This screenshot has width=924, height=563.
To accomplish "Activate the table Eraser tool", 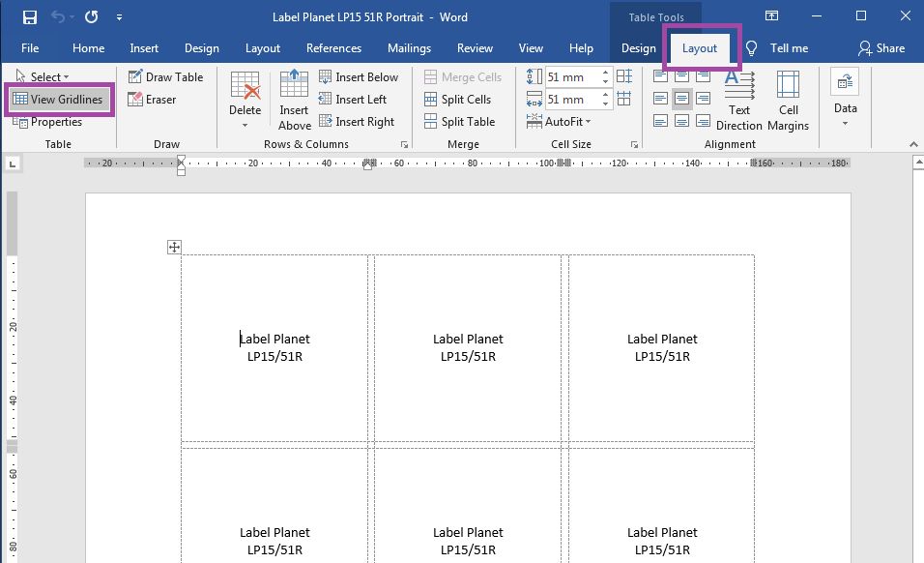I will pos(152,99).
